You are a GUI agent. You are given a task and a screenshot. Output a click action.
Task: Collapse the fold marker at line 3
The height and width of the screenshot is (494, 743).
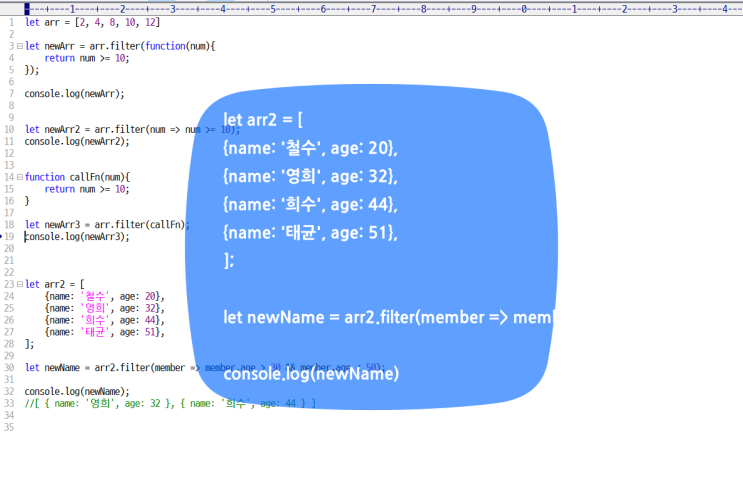pos(19,46)
